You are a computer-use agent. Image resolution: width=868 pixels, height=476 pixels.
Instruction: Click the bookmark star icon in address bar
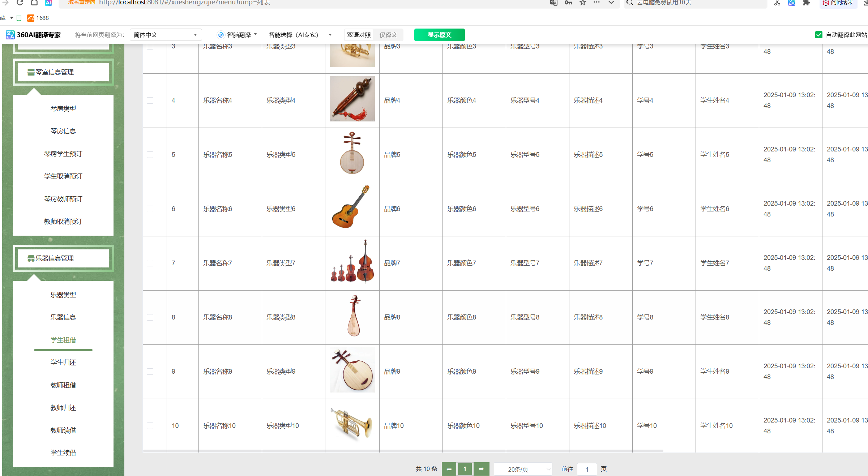582,3
